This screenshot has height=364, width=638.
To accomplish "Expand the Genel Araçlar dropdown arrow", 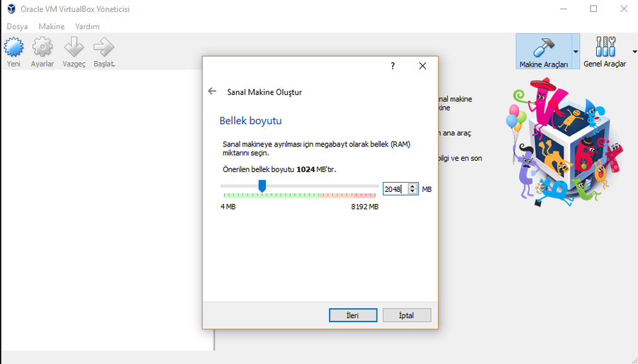I will pyautogui.click(x=634, y=52).
